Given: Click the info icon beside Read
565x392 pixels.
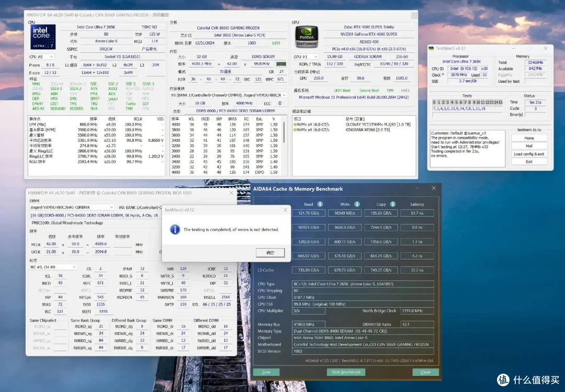Looking at the screenshot, I should tap(320, 204).
